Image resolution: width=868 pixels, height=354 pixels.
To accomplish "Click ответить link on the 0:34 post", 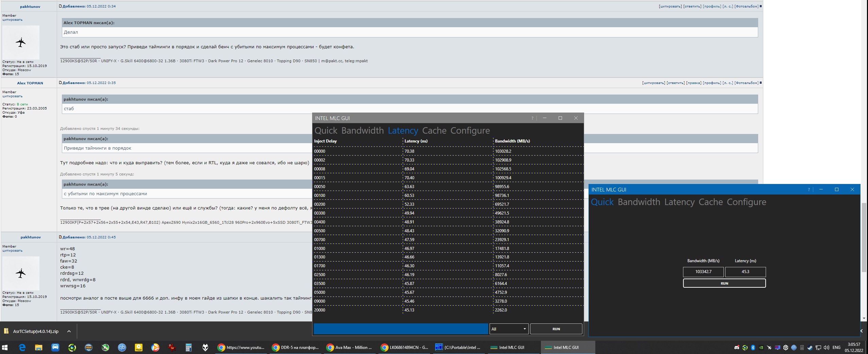I will [692, 6].
